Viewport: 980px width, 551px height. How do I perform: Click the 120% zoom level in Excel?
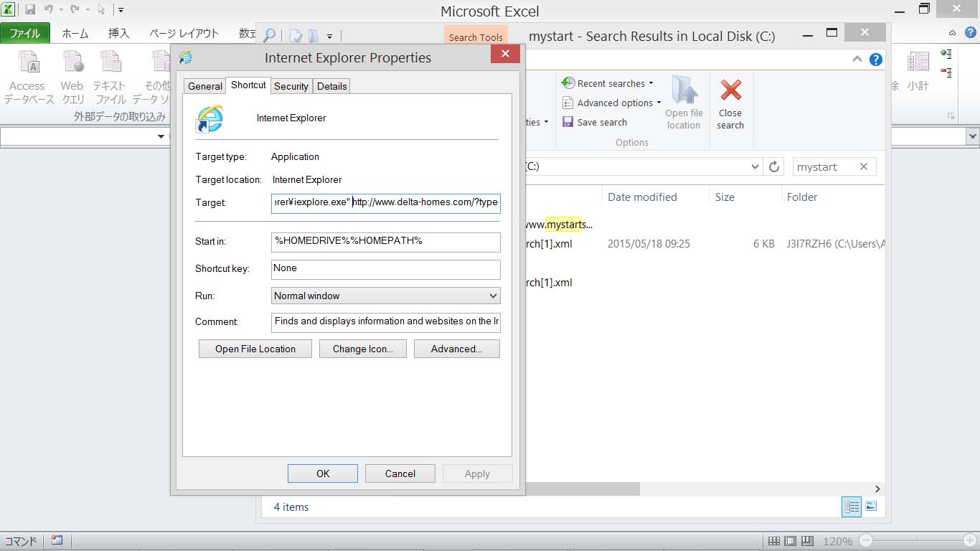[x=837, y=542]
